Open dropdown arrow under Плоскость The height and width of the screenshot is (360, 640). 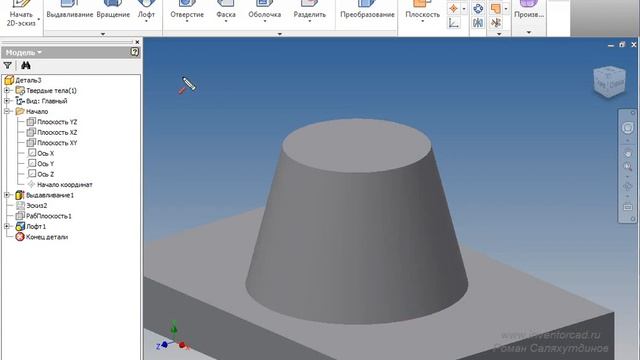[422, 21]
